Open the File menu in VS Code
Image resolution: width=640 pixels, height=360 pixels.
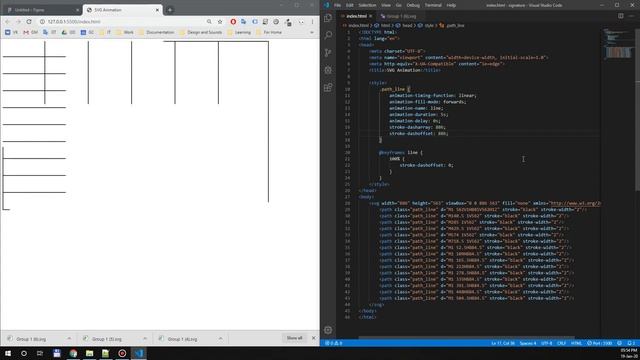click(337, 5)
